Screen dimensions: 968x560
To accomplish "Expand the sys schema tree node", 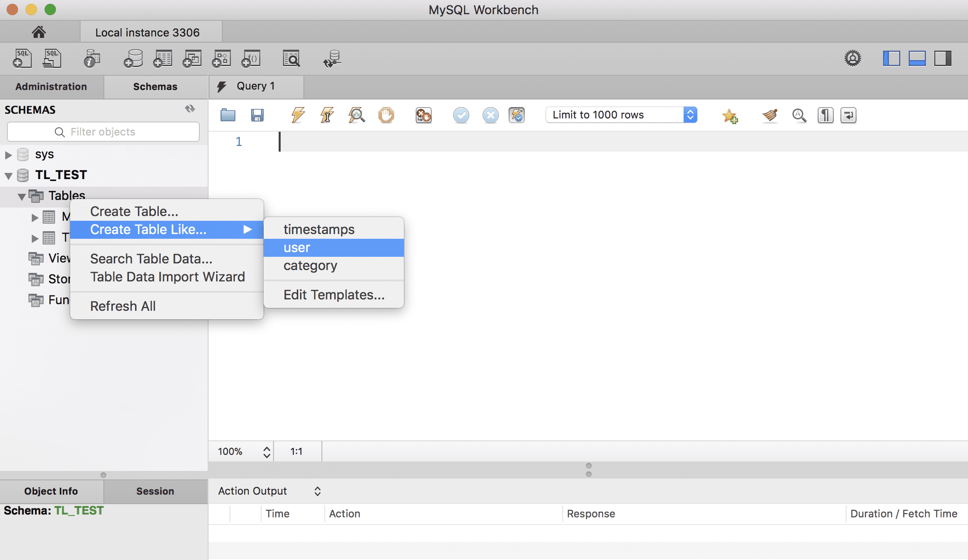I will click(8, 154).
